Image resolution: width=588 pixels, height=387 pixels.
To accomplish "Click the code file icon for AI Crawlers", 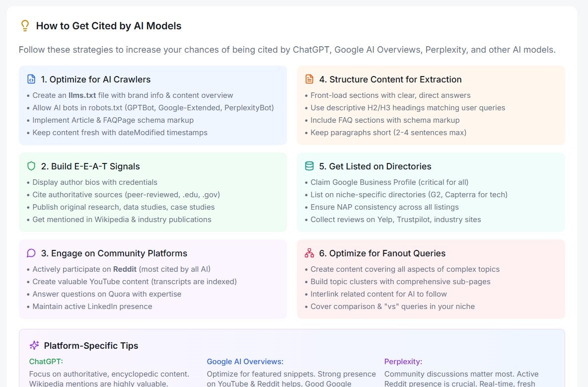I will click(x=31, y=79).
